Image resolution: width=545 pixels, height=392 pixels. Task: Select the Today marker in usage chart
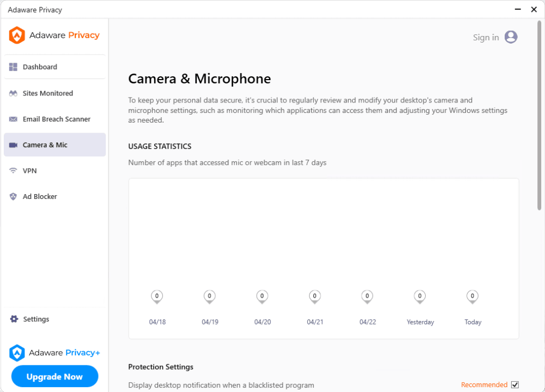point(473,297)
